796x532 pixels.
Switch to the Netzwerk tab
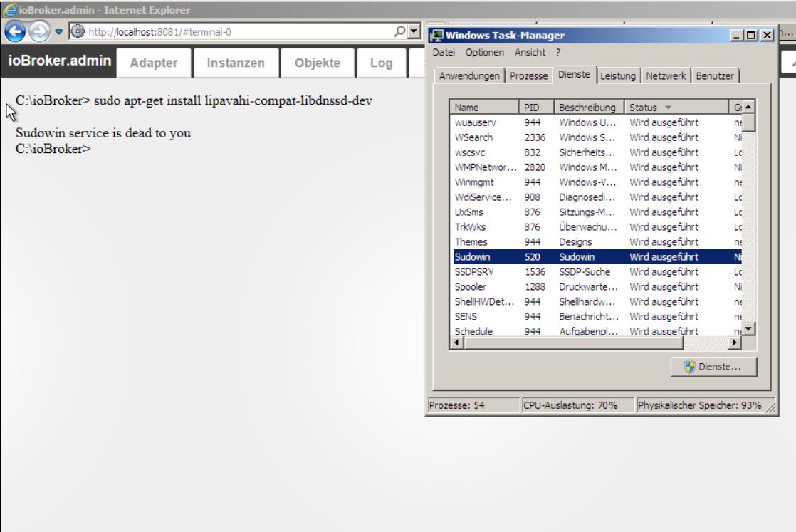pos(666,75)
